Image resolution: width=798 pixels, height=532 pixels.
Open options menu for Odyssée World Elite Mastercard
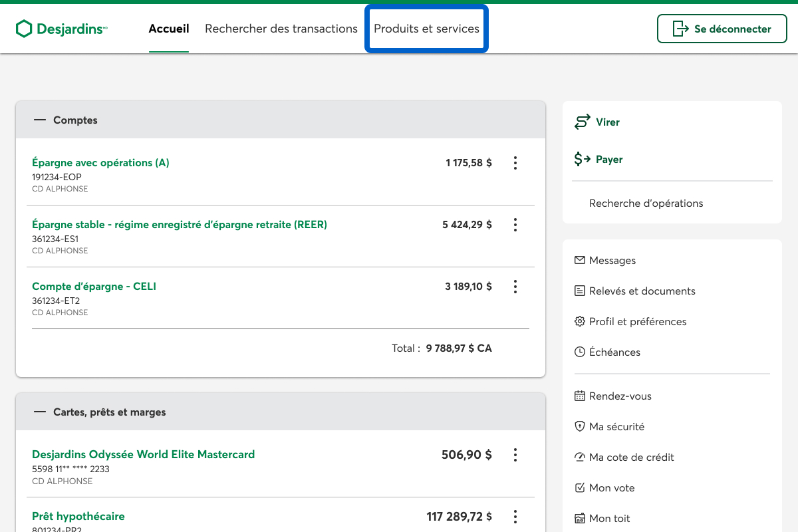[515, 455]
